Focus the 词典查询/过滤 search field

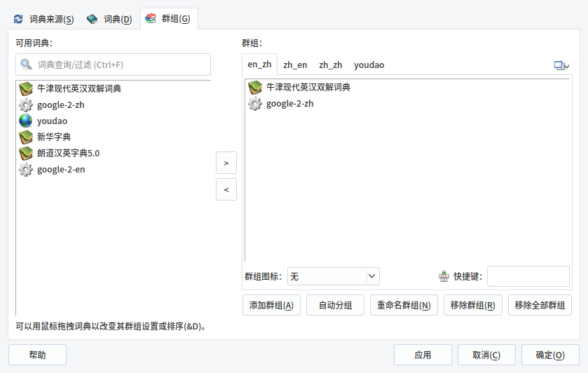[114, 65]
